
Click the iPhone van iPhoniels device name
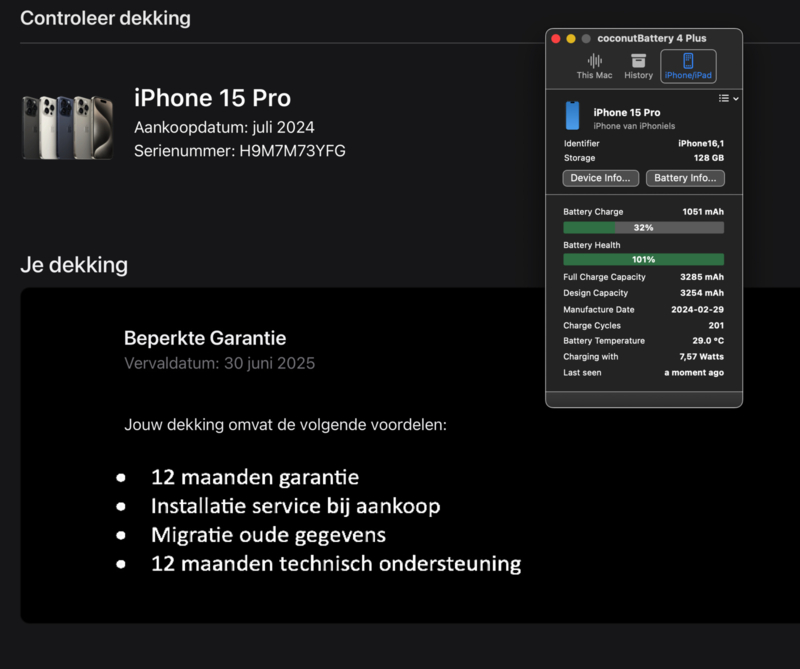(634, 126)
